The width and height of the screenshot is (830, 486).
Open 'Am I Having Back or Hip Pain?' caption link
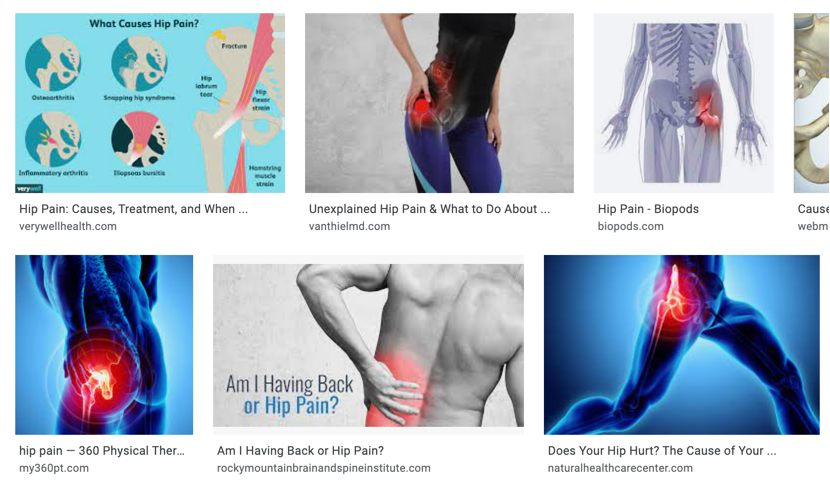click(x=300, y=451)
